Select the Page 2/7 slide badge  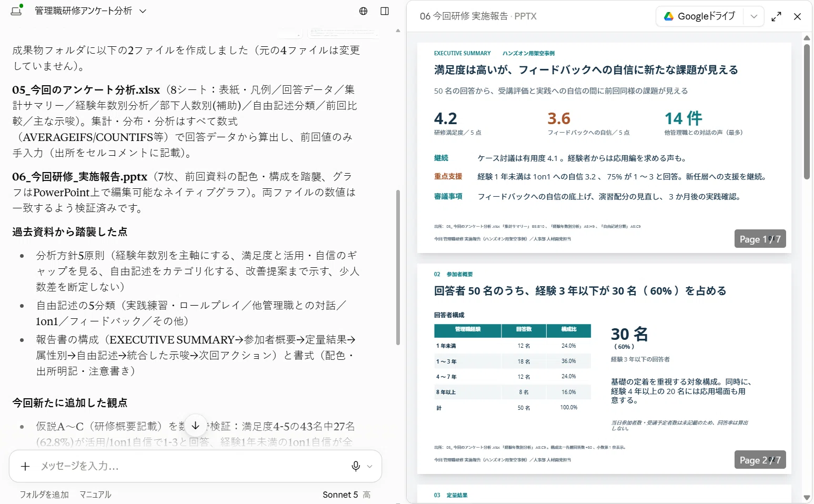tap(760, 460)
